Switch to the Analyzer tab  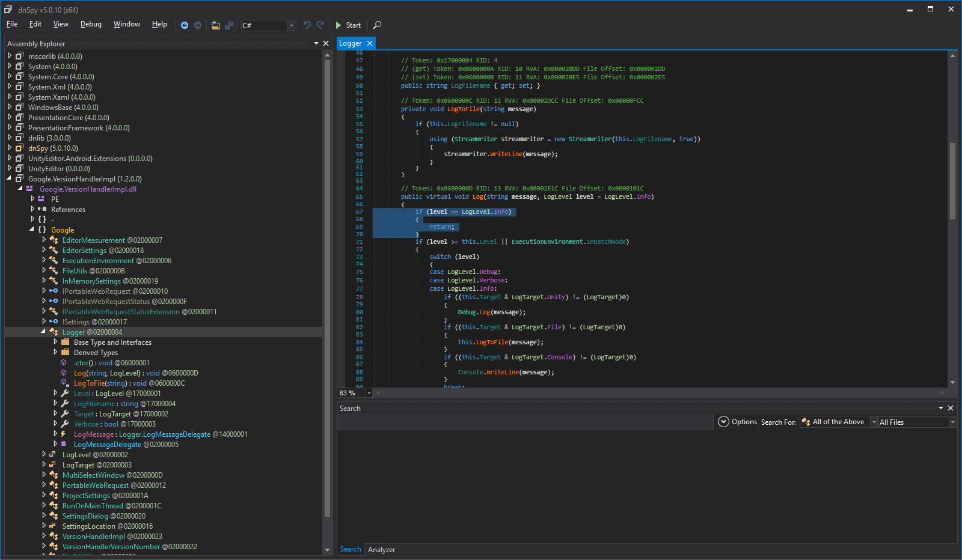pyautogui.click(x=381, y=549)
